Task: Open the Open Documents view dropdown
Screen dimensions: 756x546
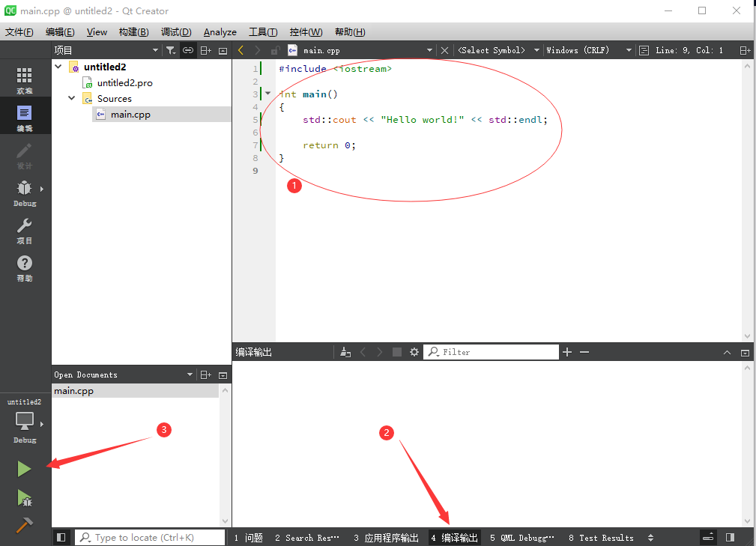Action: (x=190, y=375)
